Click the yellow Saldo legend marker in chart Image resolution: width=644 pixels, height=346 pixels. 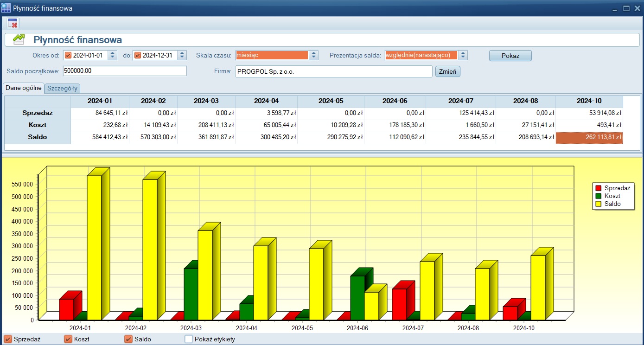point(598,204)
